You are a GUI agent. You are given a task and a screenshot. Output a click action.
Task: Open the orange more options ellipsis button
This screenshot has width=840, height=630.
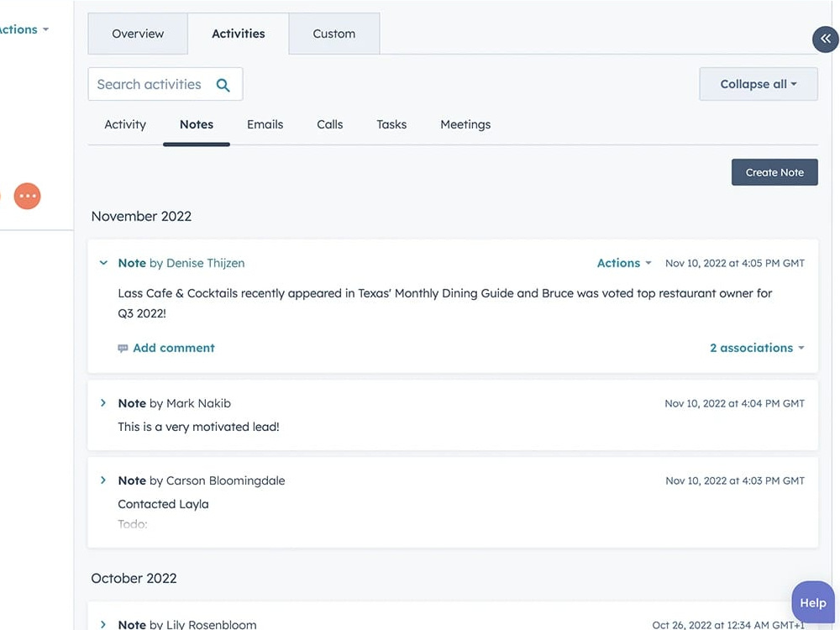tap(28, 196)
